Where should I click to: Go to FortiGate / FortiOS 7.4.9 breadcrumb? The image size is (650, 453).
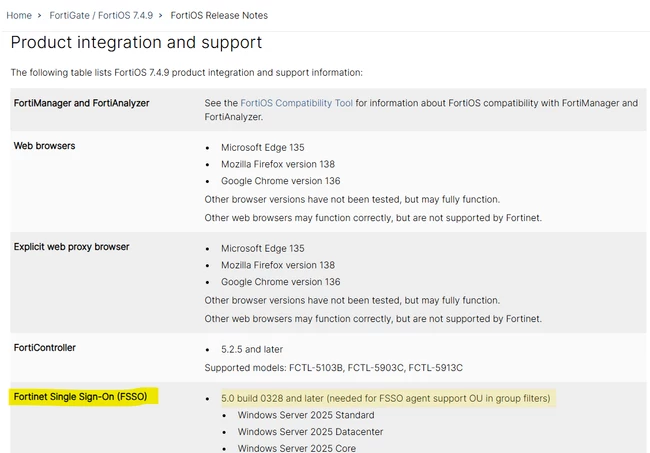(x=101, y=15)
